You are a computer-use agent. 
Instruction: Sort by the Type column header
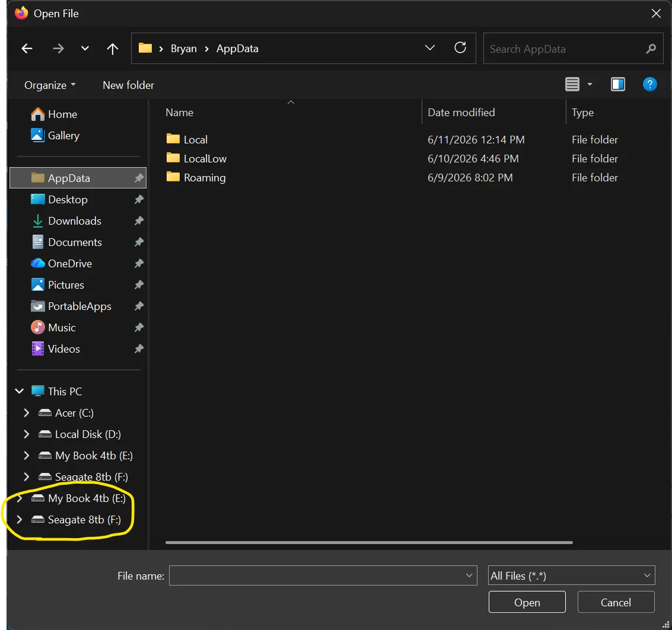click(582, 113)
